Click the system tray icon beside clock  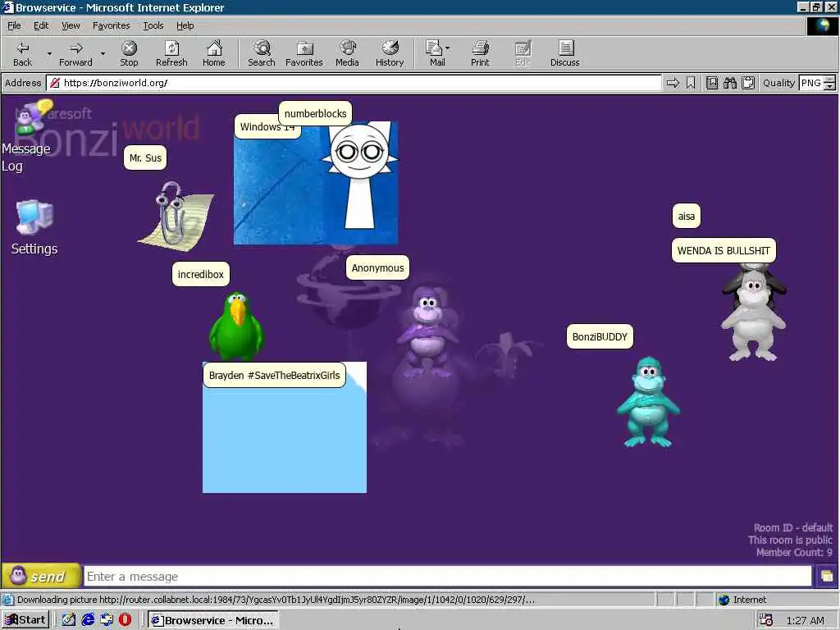[766, 620]
